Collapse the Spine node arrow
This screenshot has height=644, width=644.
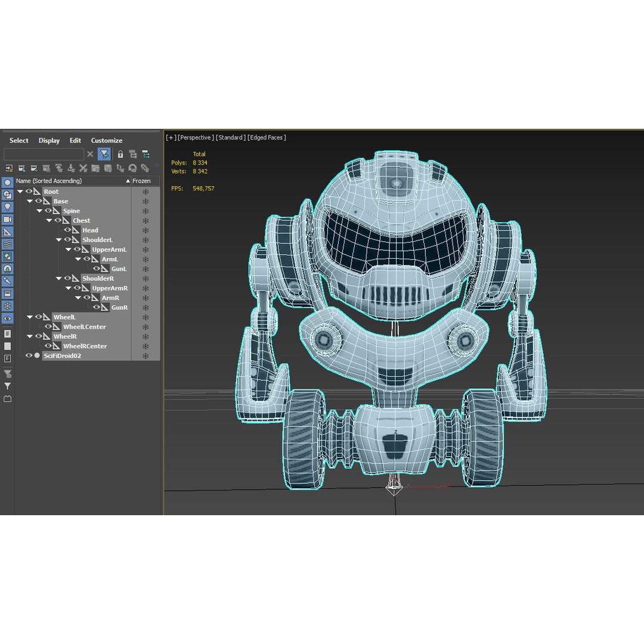pyautogui.click(x=39, y=210)
